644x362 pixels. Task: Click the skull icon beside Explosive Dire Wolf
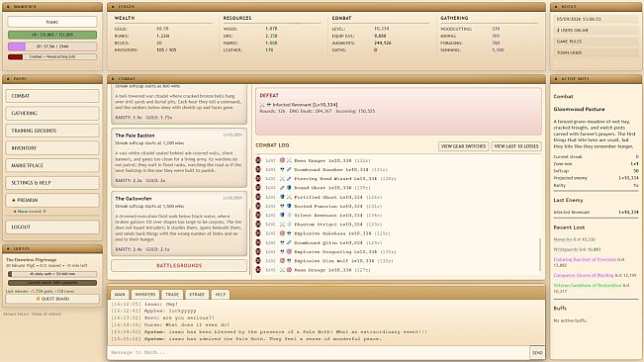click(x=289, y=261)
